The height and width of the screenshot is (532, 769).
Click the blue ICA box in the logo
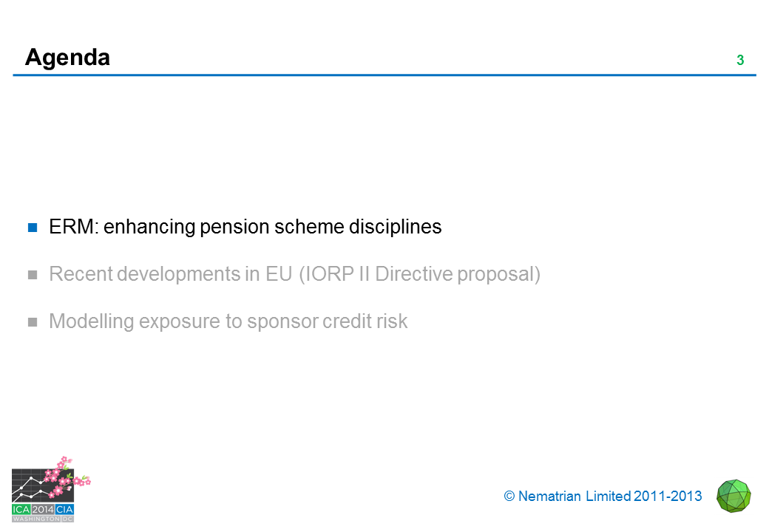21,508
